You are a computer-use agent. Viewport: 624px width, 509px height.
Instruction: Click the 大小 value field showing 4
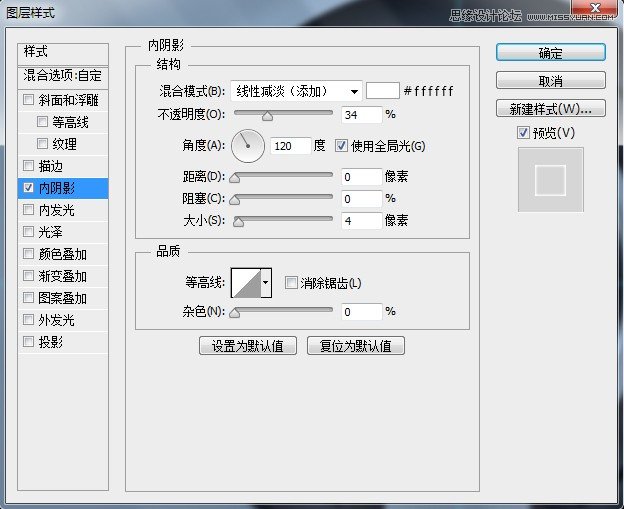click(x=361, y=220)
